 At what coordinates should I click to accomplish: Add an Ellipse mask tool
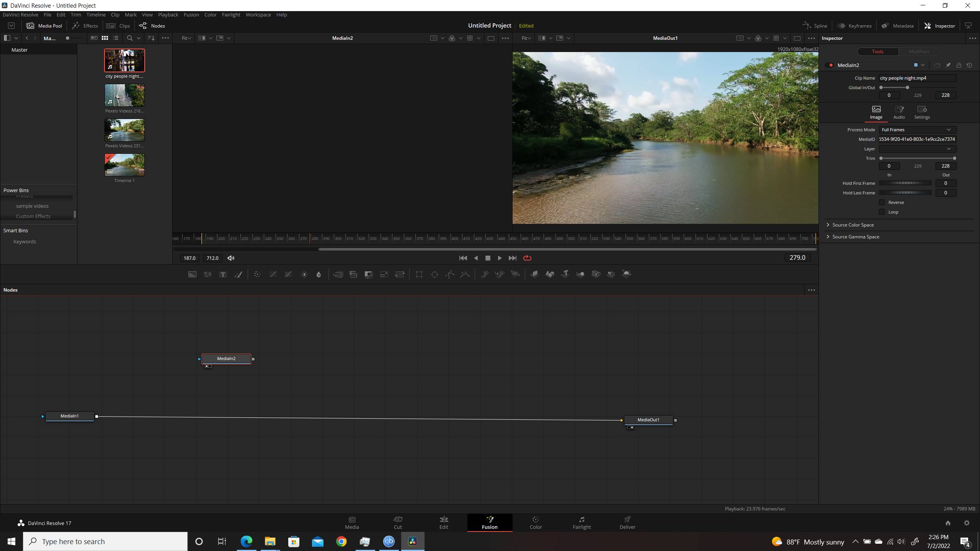(x=434, y=274)
